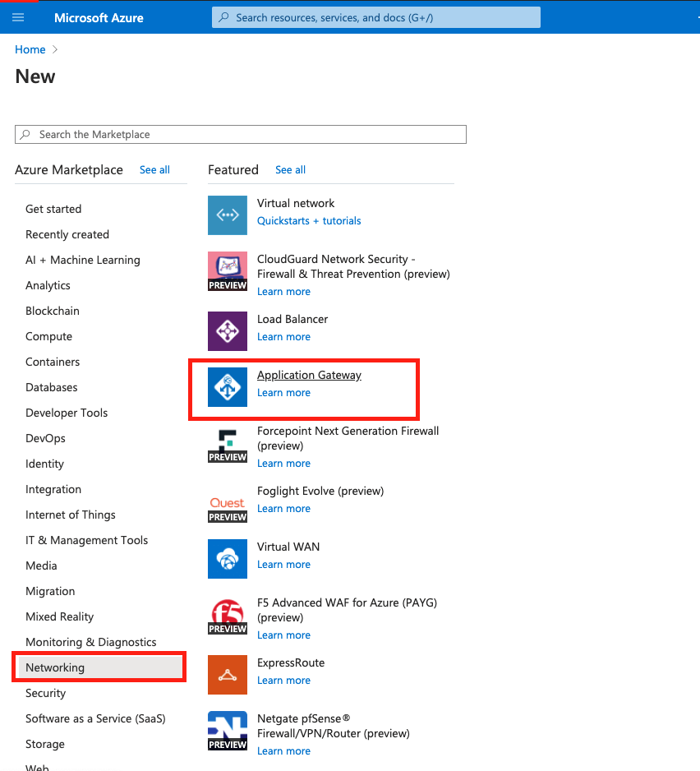700x771 pixels.
Task: Open Application Gateway via its icon
Action: point(228,386)
